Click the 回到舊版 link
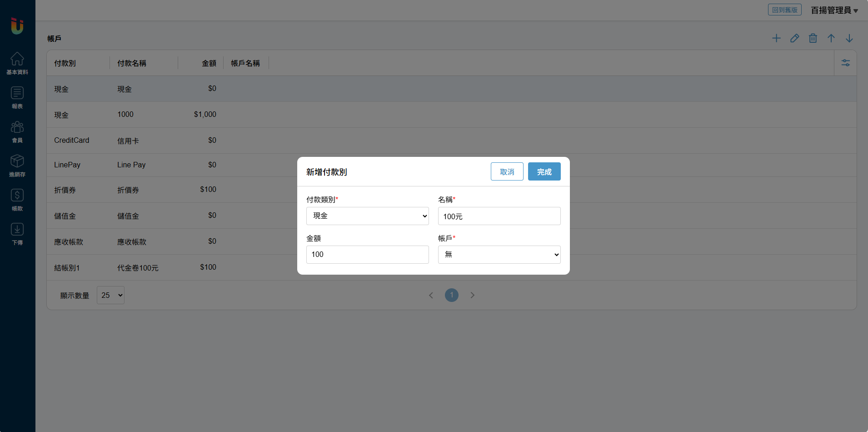 pyautogui.click(x=784, y=10)
